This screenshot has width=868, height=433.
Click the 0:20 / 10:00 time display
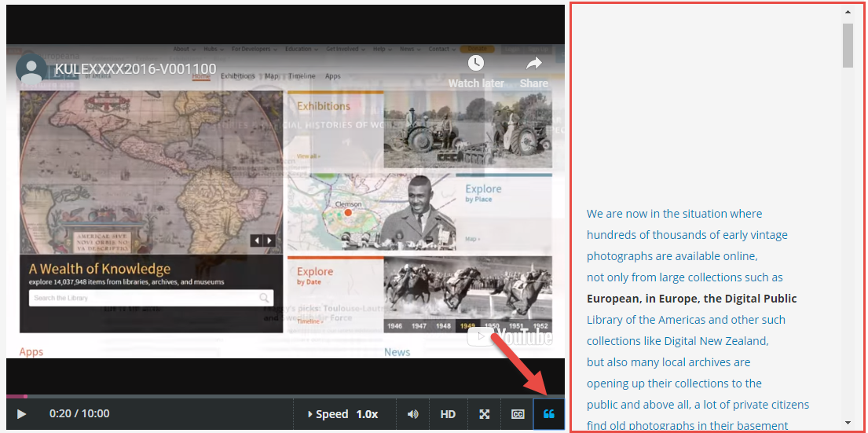point(79,413)
